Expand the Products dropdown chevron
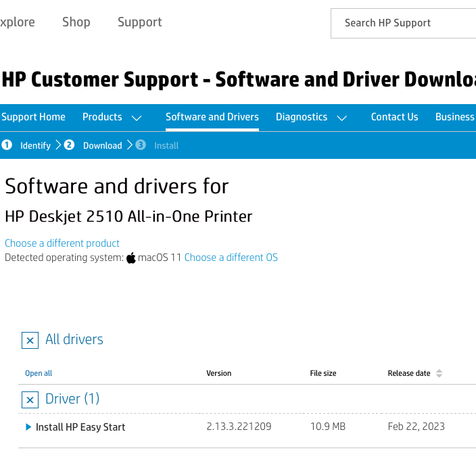 click(137, 118)
